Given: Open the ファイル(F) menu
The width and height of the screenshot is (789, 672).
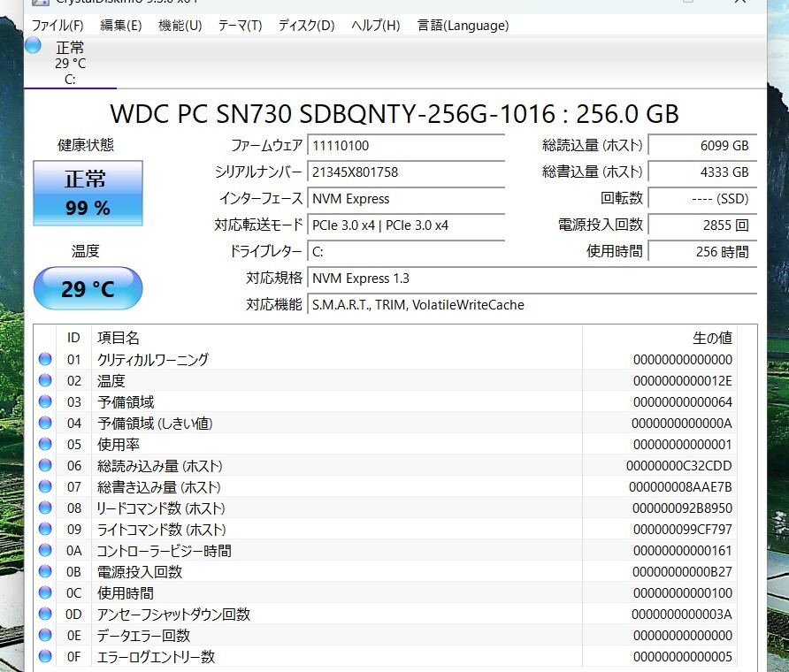Looking at the screenshot, I should click(x=57, y=25).
